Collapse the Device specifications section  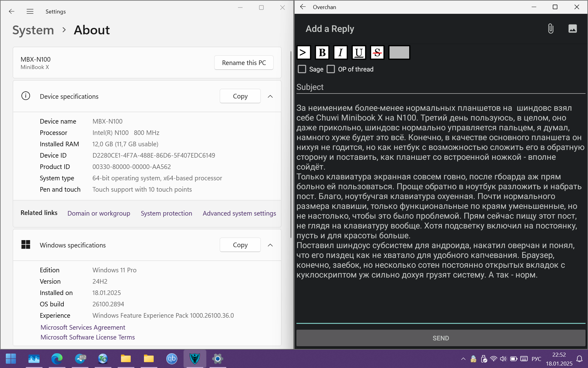(x=270, y=96)
